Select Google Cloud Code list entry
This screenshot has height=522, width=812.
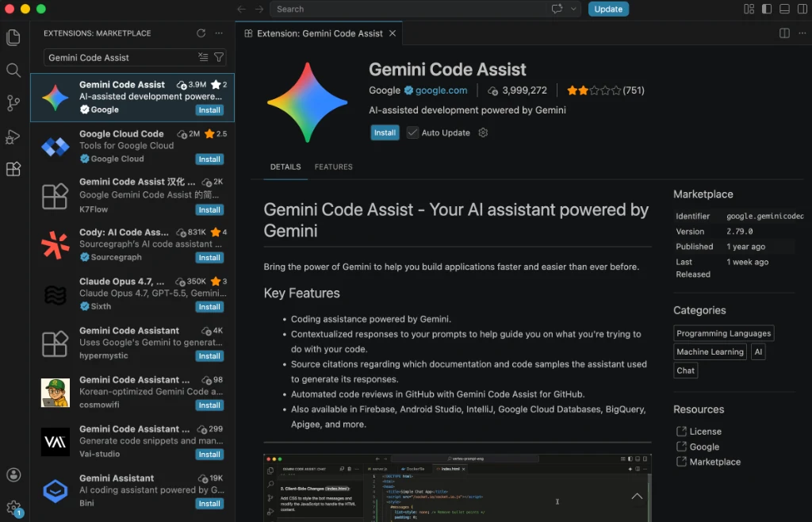click(x=132, y=146)
